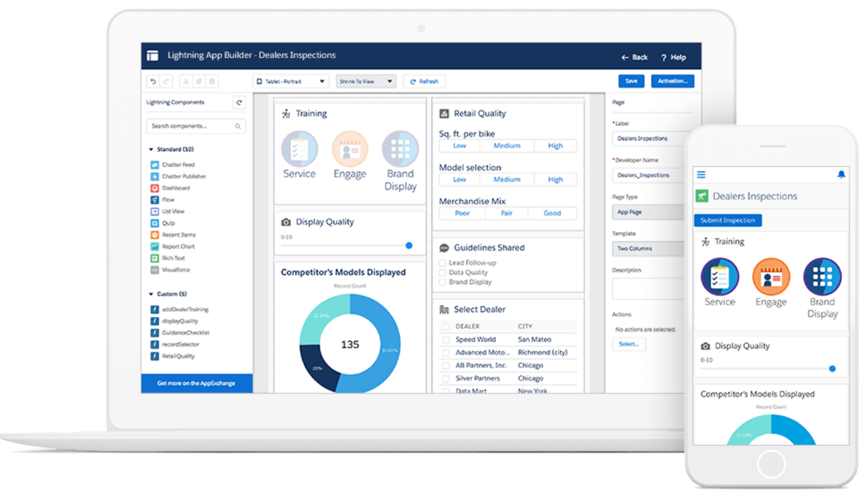864x504 pixels.
Task: Select the Flow component from Standard list
Action: coord(168,200)
